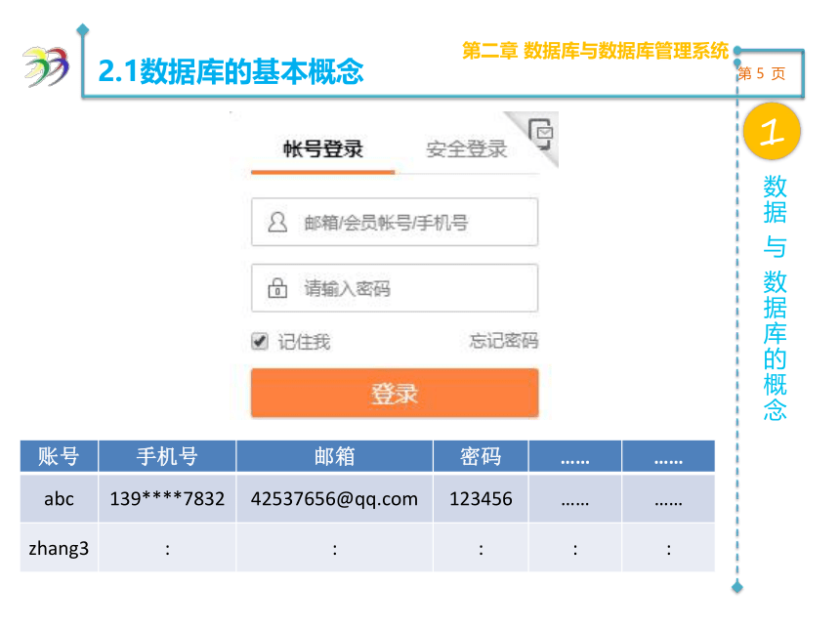
Task: Click the yellow circle numbered 1
Action: [772, 131]
